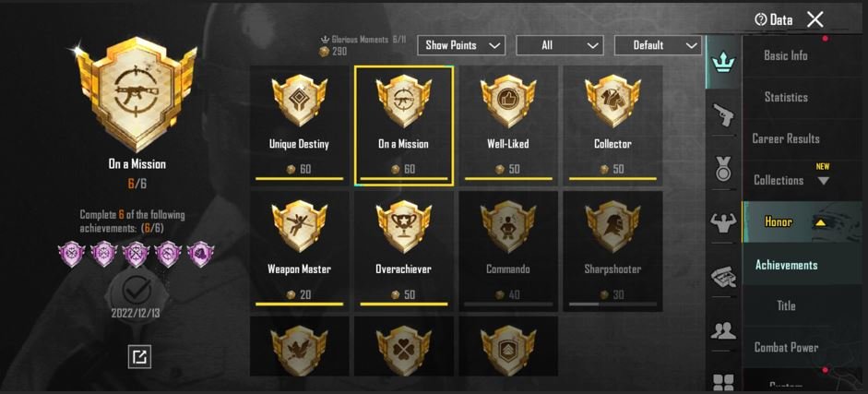Select the Well-Liked achievement card
The width and height of the screenshot is (868, 394).
click(508, 125)
